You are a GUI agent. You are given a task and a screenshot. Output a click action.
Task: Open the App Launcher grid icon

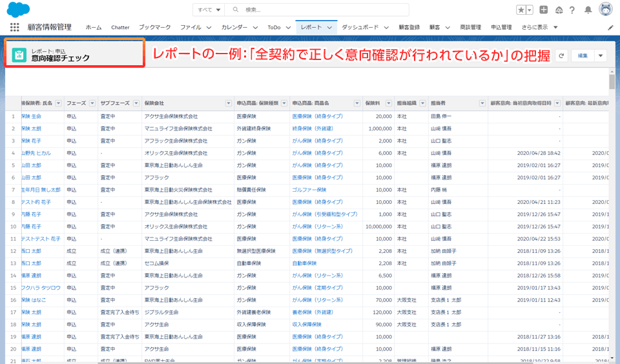[x=14, y=27]
